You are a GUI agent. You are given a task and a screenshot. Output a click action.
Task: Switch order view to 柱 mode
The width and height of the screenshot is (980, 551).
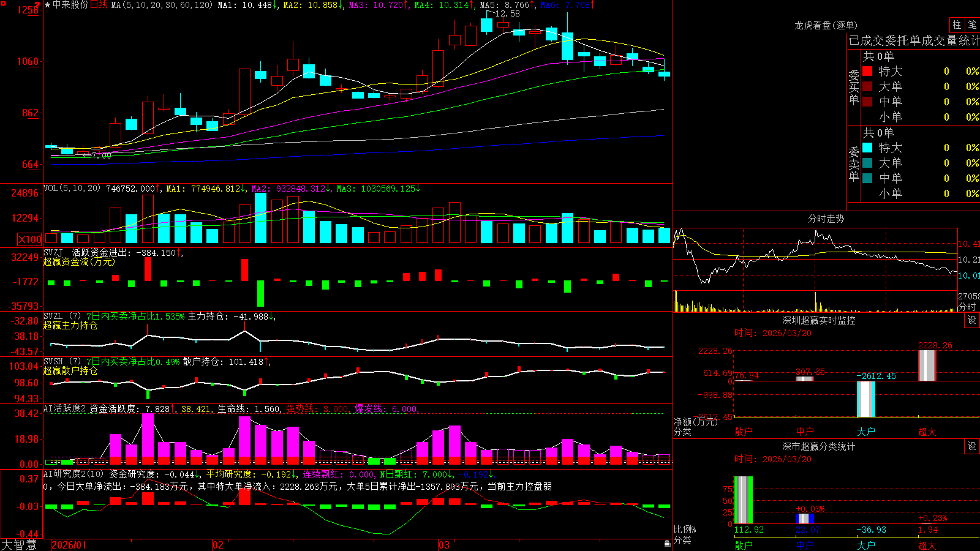pos(957,25)
